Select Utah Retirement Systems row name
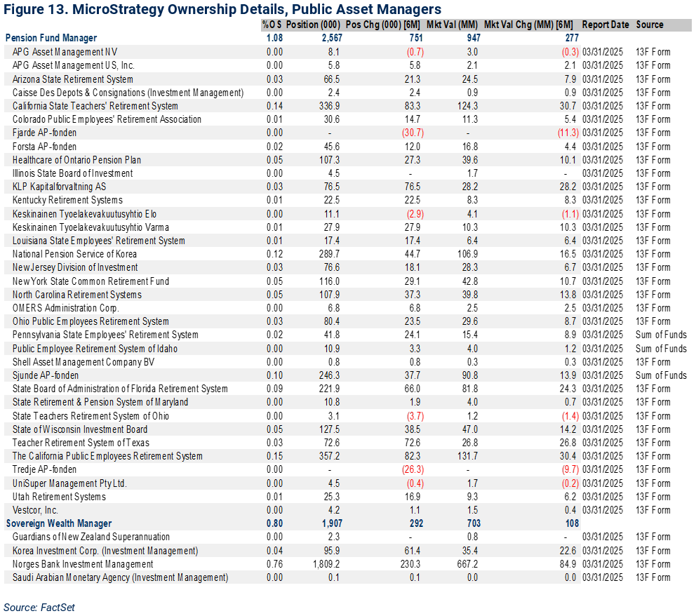Image resolution: width=696 pixels, height=616 pixels. coord(59,497)
